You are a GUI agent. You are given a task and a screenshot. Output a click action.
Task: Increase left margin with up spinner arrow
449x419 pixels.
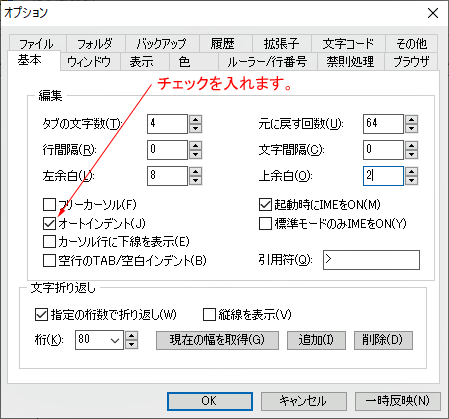pyautogui.click(x=195, y=172)
